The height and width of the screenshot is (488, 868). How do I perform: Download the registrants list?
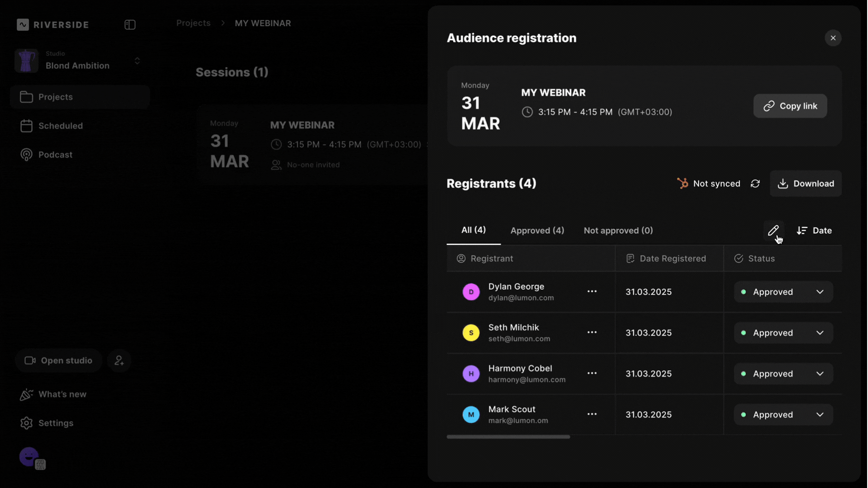[805, 183]
